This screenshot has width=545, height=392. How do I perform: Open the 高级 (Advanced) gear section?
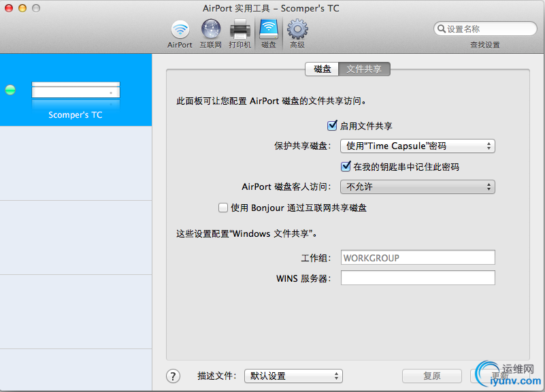click(297, 34)
